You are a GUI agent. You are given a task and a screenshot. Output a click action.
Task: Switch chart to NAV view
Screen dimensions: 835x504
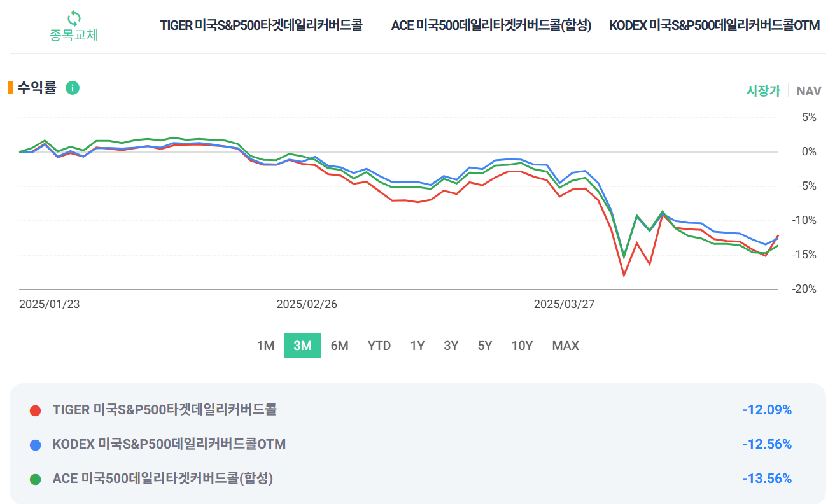point(809,91)
